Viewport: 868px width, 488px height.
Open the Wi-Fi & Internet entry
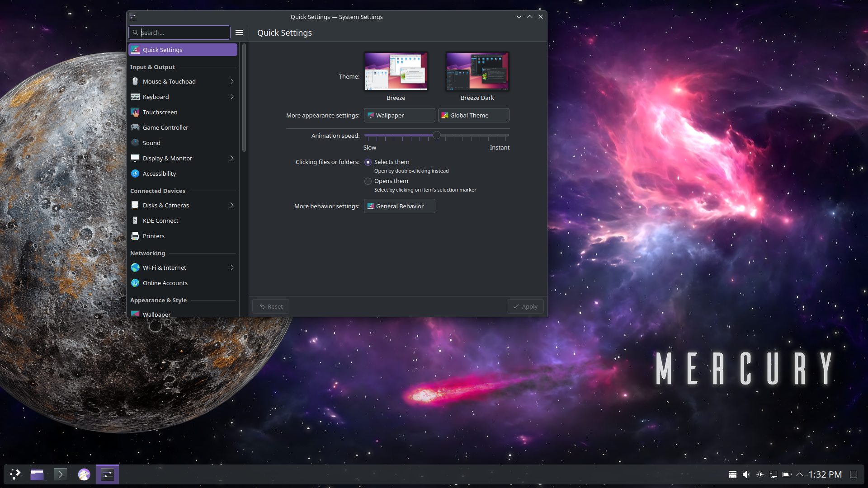[x=183, y=267]
